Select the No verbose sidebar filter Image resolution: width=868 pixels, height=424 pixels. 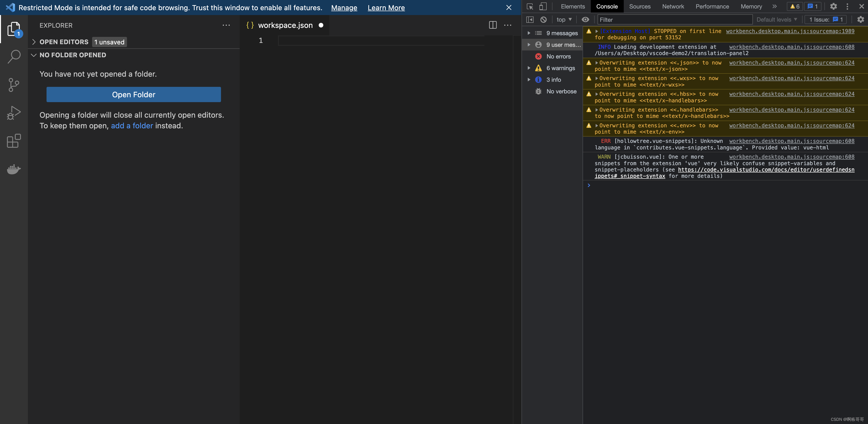(552, 91)
